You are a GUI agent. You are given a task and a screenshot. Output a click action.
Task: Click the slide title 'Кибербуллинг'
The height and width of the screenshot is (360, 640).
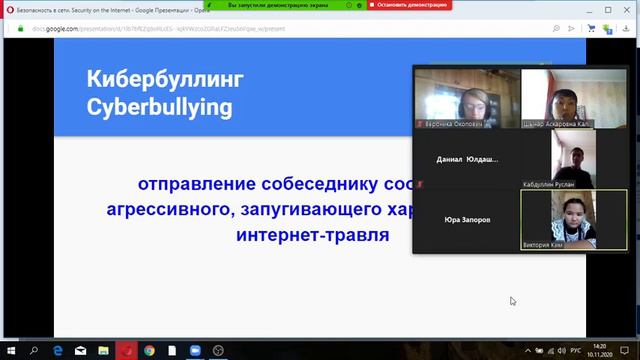click(165, 79)
